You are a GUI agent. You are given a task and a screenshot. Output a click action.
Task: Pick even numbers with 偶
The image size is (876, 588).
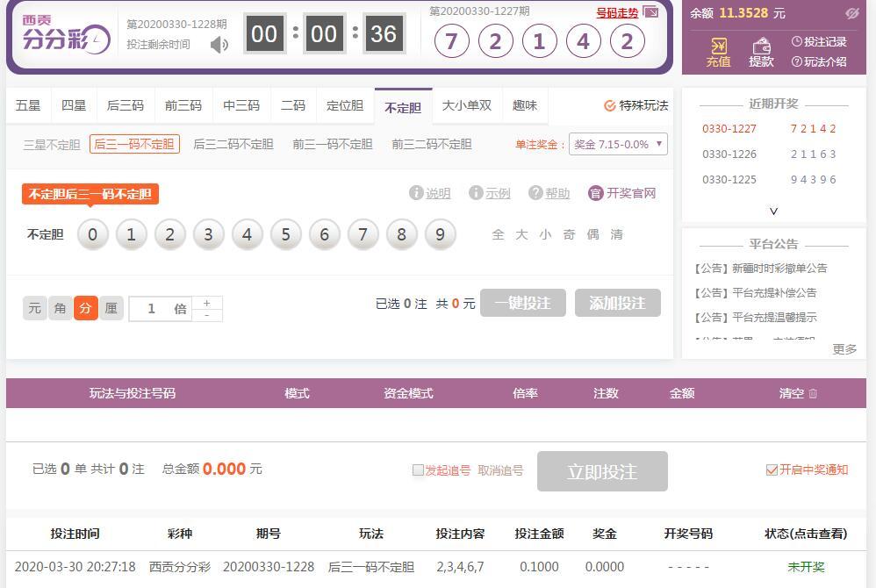point(592,234)
